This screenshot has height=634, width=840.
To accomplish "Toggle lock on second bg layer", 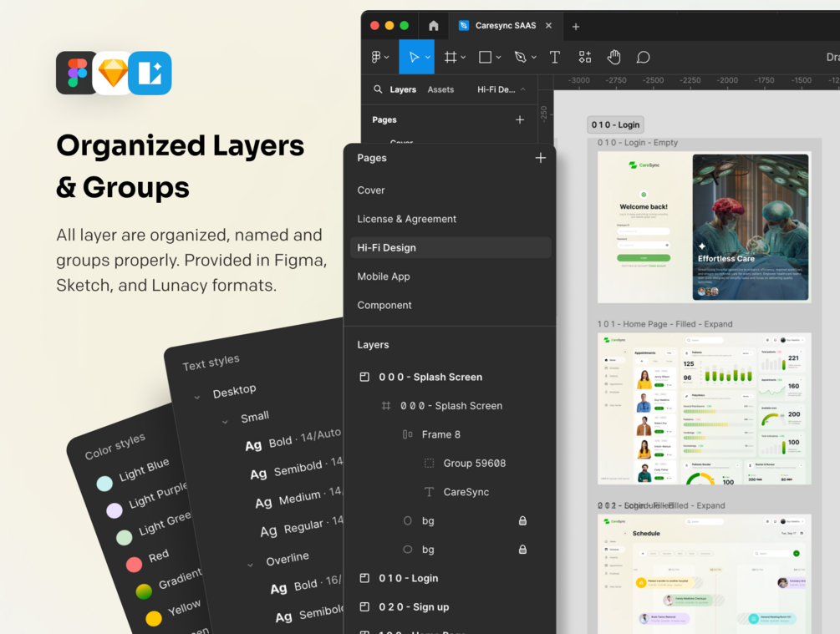I will 522,550.
